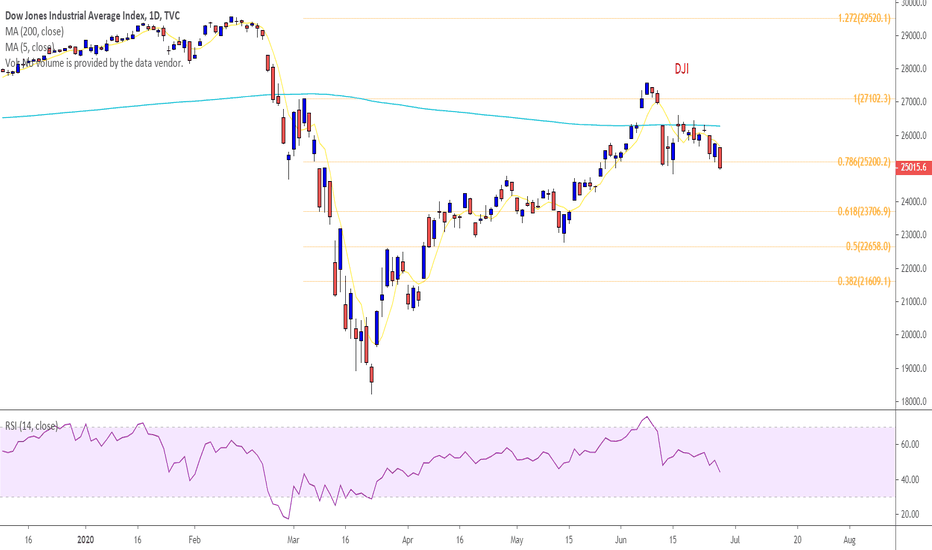Click the 2020 year label on time axis

tap(86, 540)
